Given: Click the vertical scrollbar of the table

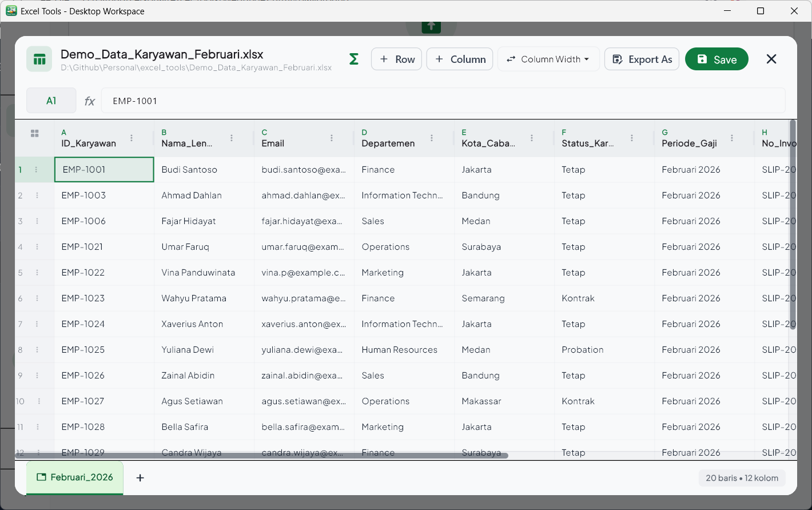Looking at the screenshot, I should pos(793,225).
